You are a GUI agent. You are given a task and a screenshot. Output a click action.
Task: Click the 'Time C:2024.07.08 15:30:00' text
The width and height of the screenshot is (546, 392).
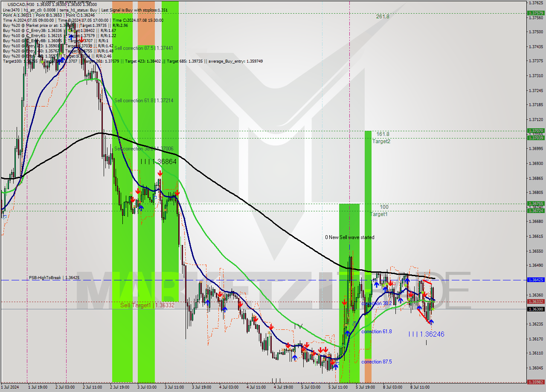(138, 20)
